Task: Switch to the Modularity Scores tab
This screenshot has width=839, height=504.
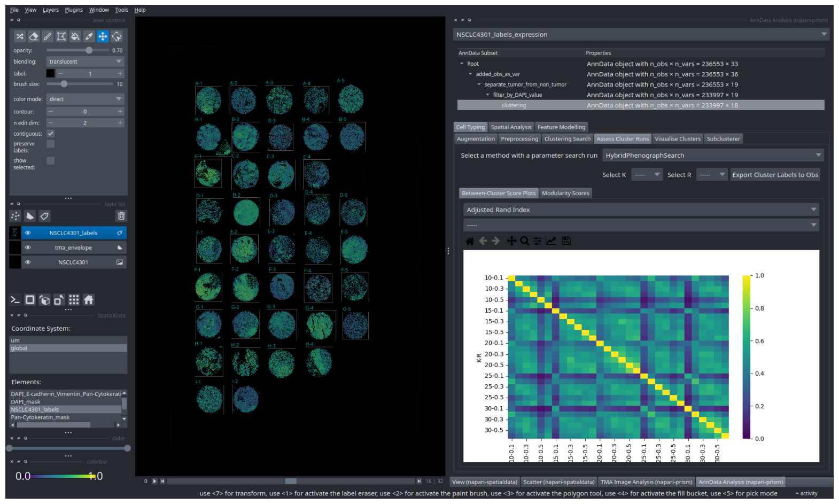Action: [565, 193]
